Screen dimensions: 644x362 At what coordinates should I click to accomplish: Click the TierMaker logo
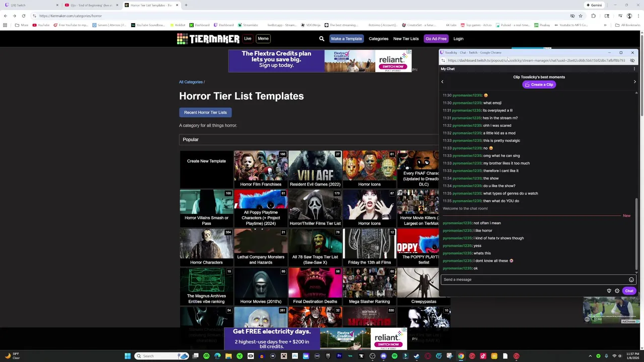[x=208, y=39]
